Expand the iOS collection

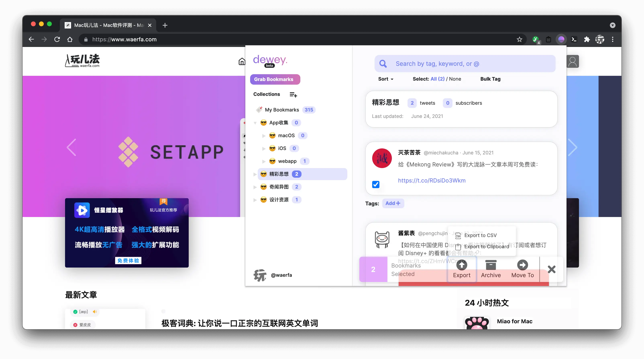point(264,148)
